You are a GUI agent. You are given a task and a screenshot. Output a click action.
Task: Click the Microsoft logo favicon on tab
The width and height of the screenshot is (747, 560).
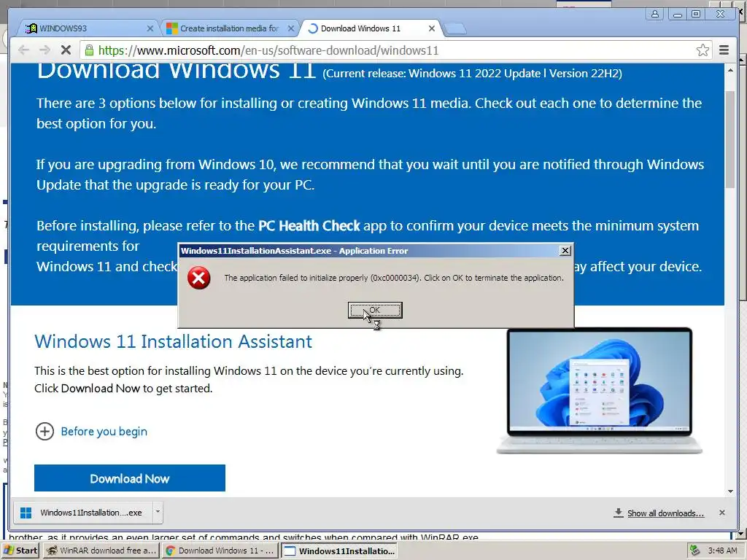[x=171, y=28]
